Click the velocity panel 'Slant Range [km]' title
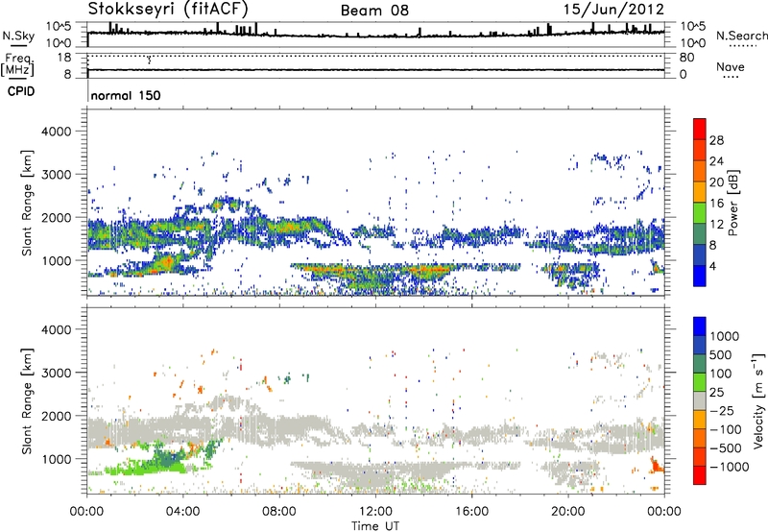Image resolution: width=768 pixels, height=532 pixels. (x=27, y=400)
